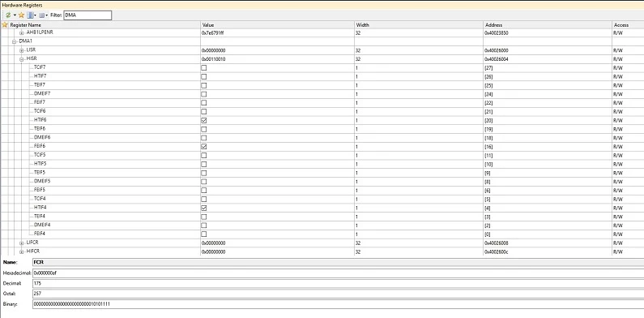Image resolution: width=644 pixels, height=318 pixels.
Task: Select the AHB1LPENR value 0x7e6791ff
Action: (213, 33)
